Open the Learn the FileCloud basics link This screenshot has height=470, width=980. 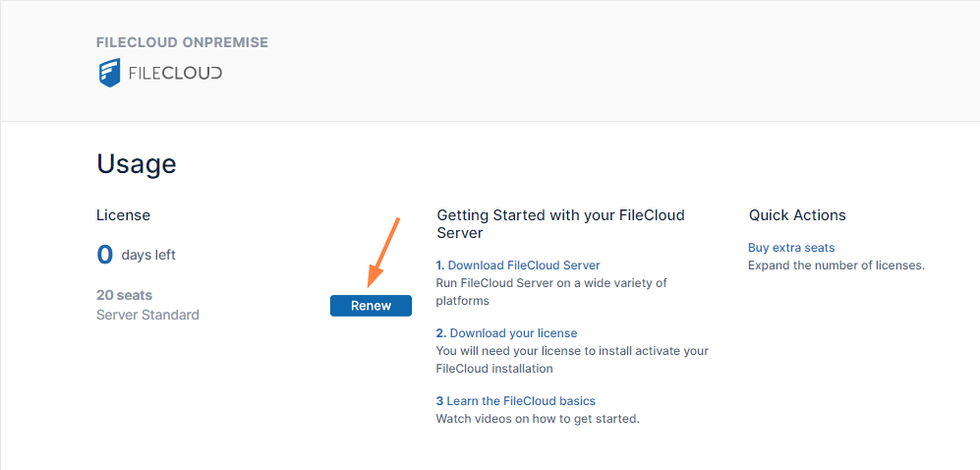(521, 401)
